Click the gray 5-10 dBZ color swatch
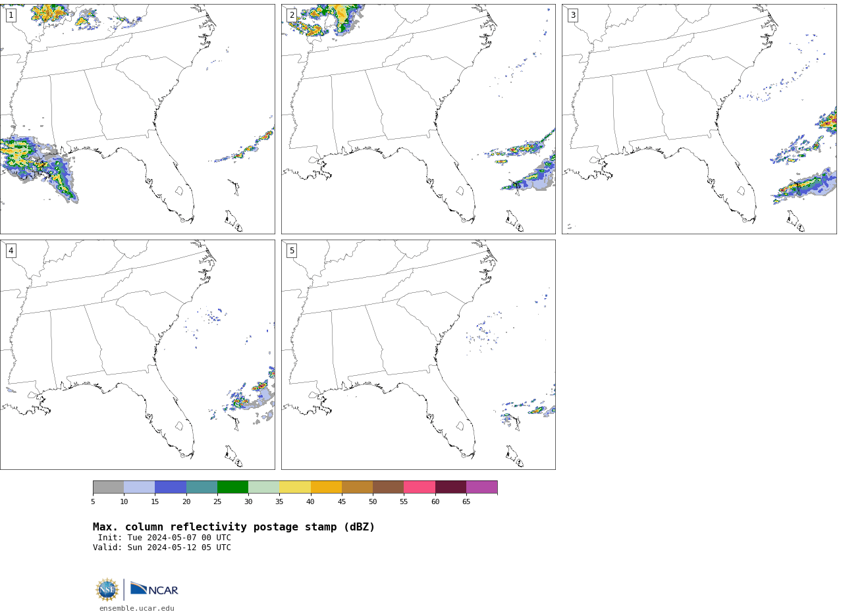The image size is (843, 616). (108, 487)
